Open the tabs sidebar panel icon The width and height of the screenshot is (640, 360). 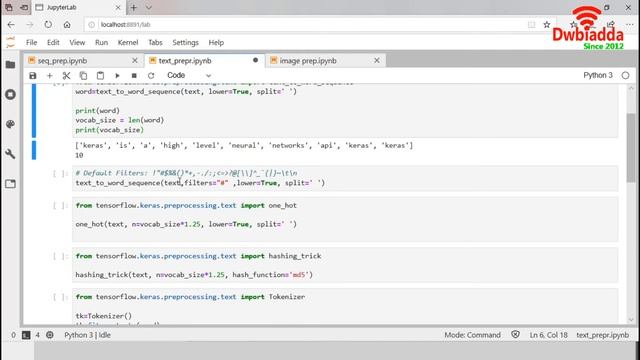[11, 184]
